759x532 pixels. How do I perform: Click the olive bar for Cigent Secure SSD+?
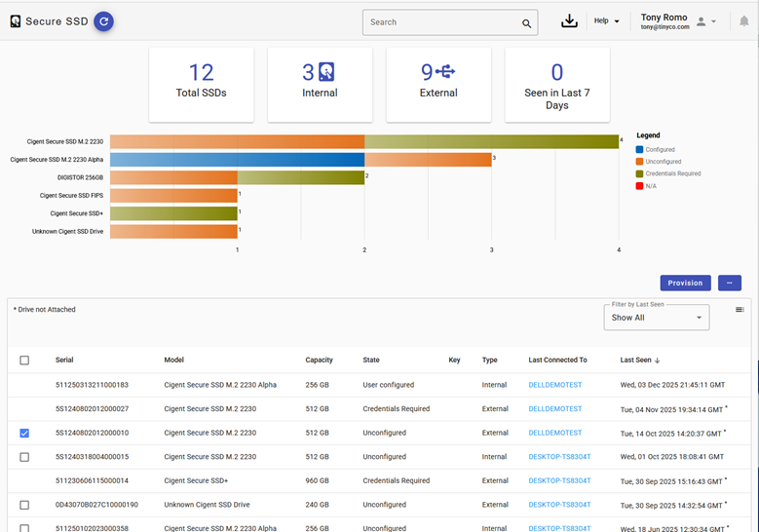[173, 213]
